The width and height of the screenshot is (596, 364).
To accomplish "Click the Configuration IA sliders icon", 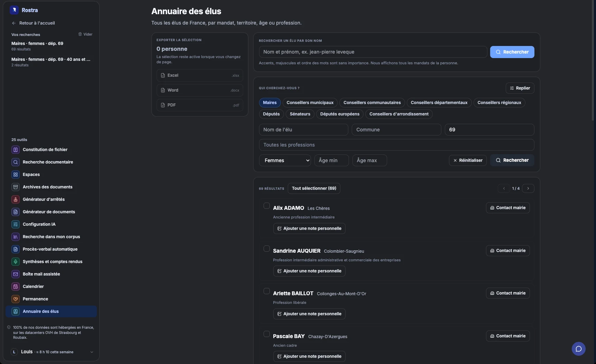I will (x=16, y=224).
